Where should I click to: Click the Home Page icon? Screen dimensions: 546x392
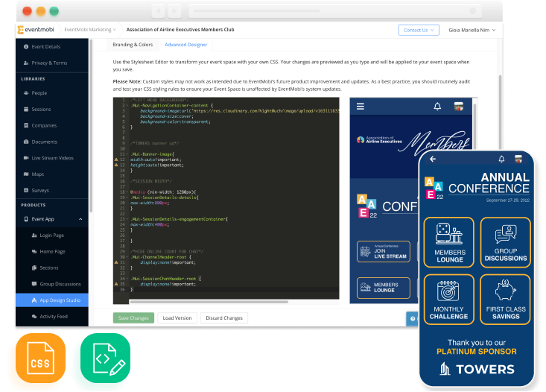(34, 252)
